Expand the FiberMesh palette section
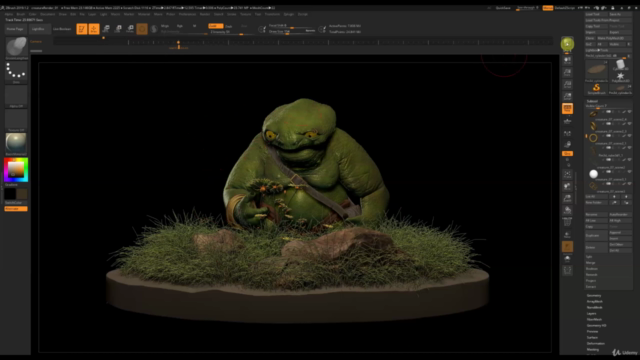The height and width of the screenshot is (360, 640). [x=594, y=320]
